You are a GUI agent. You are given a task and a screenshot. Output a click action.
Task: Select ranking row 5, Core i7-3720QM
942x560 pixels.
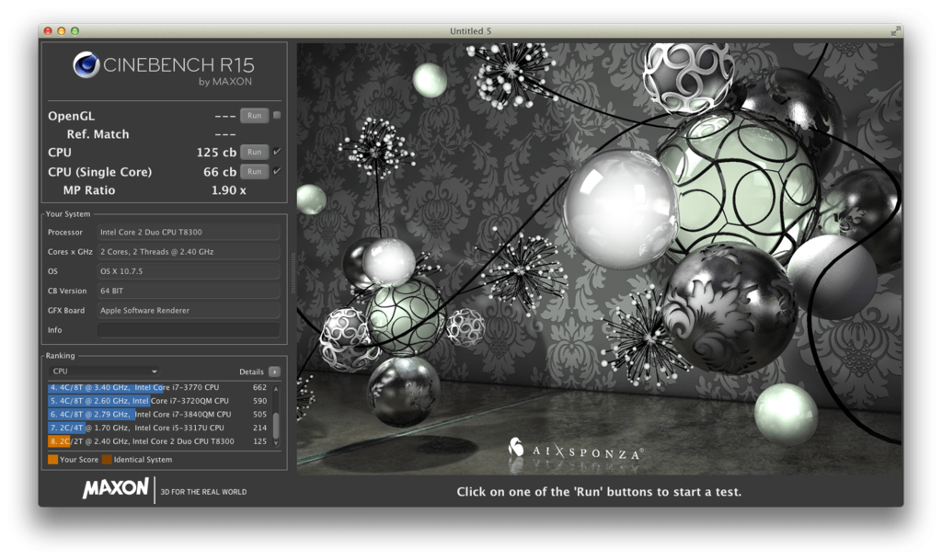pyautogui.click(x=158, y=401)
